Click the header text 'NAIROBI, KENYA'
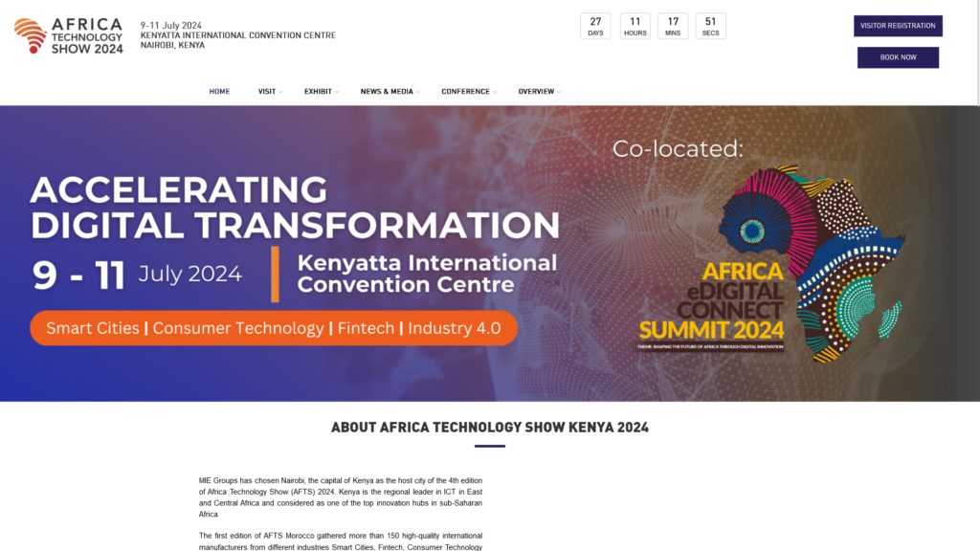Viewport: 980px width, 551px height. point(172,45)
